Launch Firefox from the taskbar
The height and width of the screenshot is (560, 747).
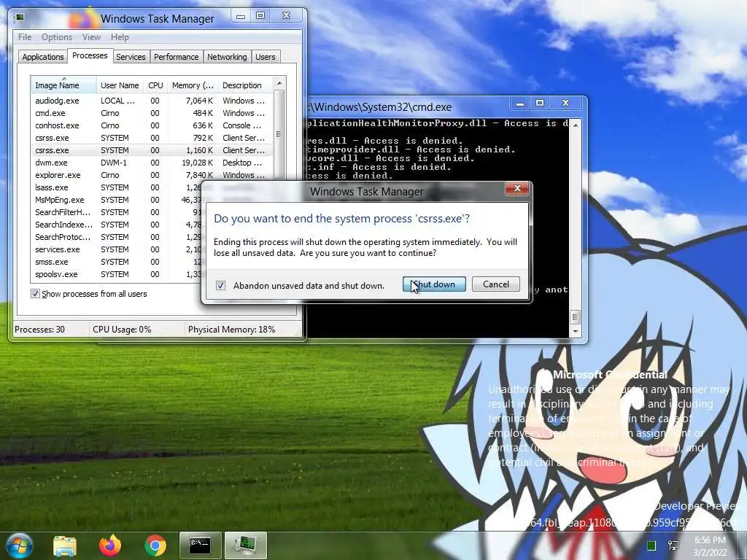(110, 545)
